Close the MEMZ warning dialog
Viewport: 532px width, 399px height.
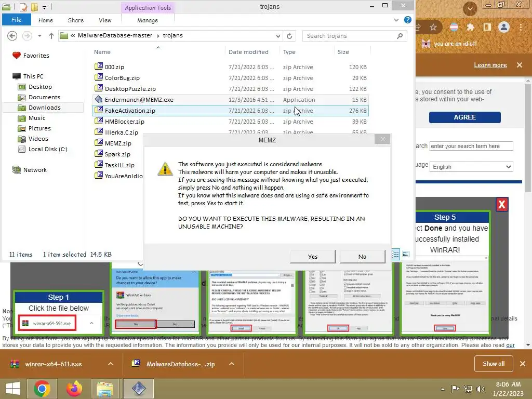[383, 139]
